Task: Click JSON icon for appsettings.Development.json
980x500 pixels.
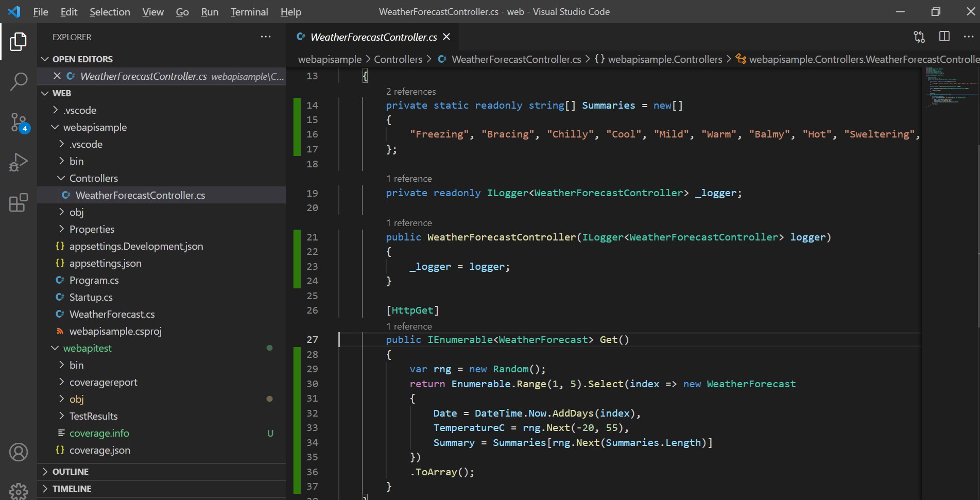Action: point(60,246)
